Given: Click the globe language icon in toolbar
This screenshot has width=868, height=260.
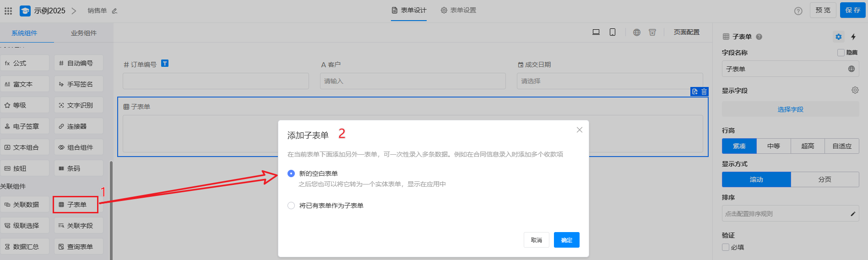Looking at the screenshot, I should 636,32.
